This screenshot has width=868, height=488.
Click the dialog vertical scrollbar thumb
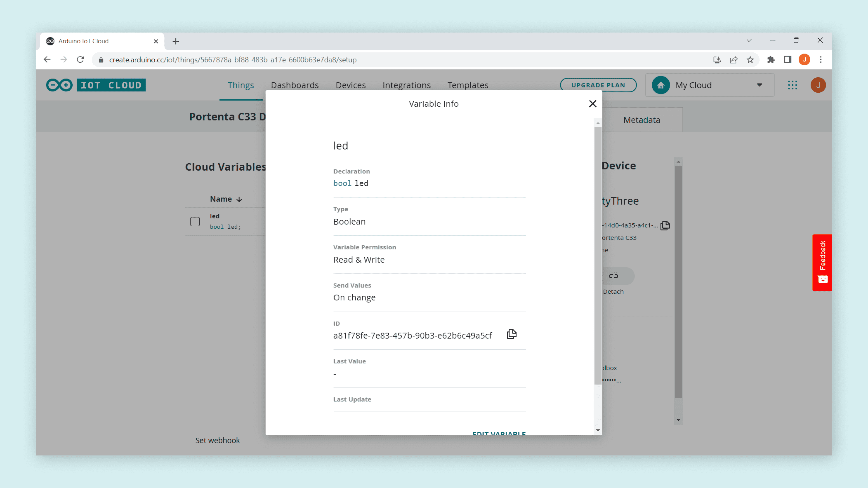coord(598,256)
